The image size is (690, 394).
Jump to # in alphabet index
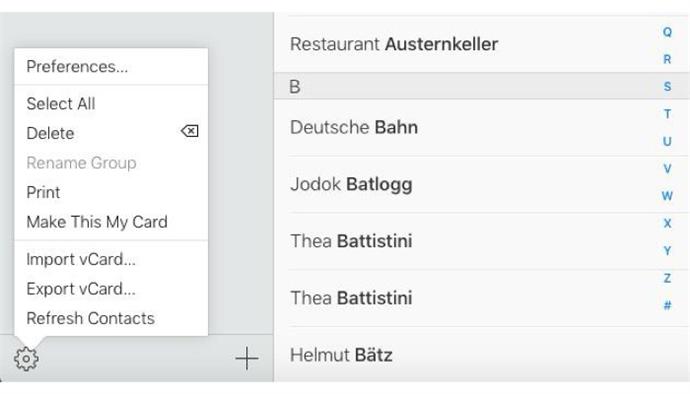coord(667,305)
